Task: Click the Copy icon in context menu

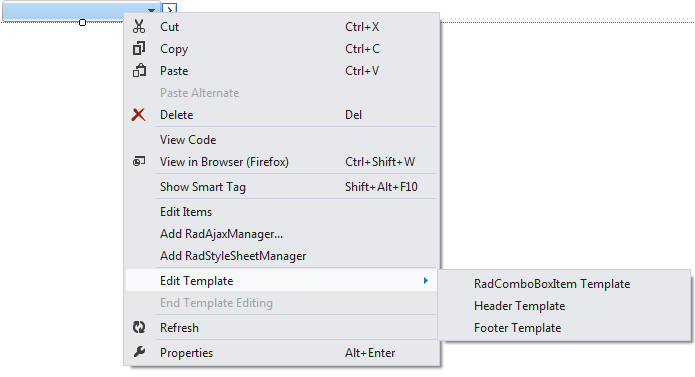Action: pos(139,48)
